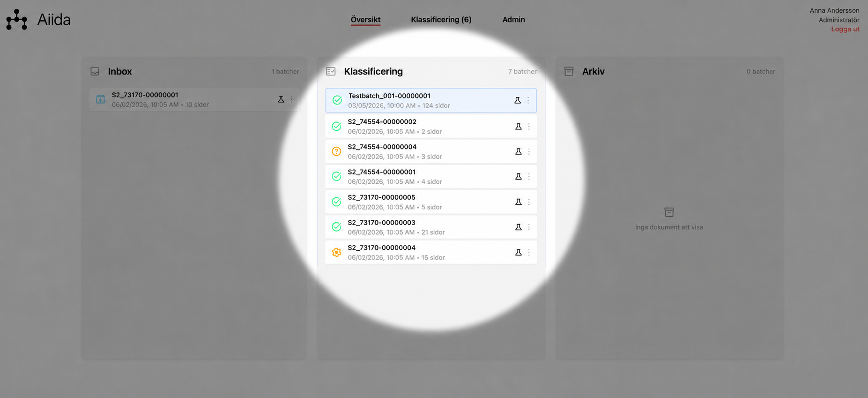Click green check status of S2_74554-00000002
This screenshot has height=398, width=868.
coord(336,127)
